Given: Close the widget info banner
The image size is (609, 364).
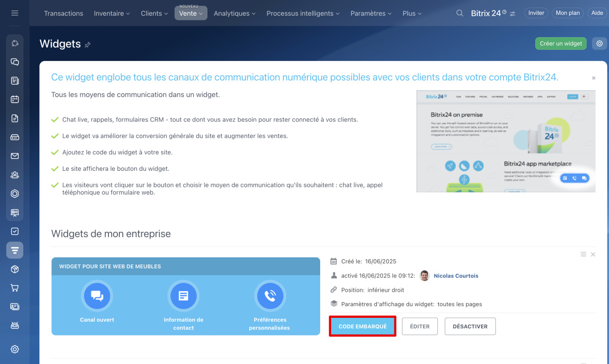Looking at the screenshot, I should click(593, 78).
